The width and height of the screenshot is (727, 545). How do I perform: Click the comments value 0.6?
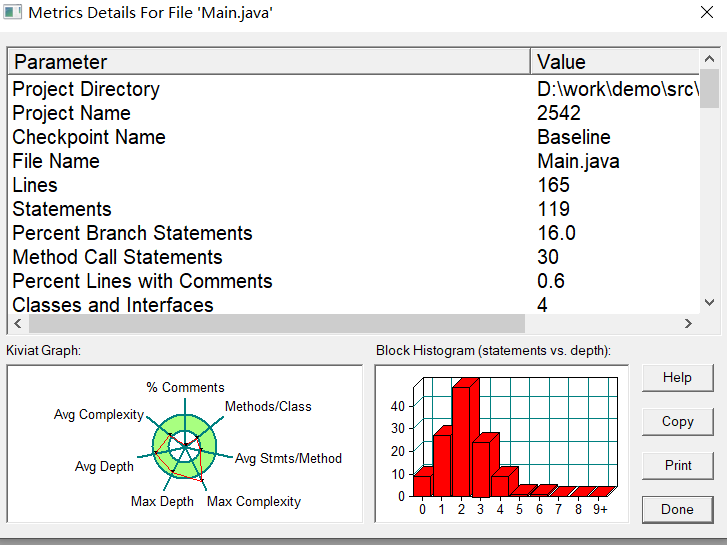pos(551,281)
